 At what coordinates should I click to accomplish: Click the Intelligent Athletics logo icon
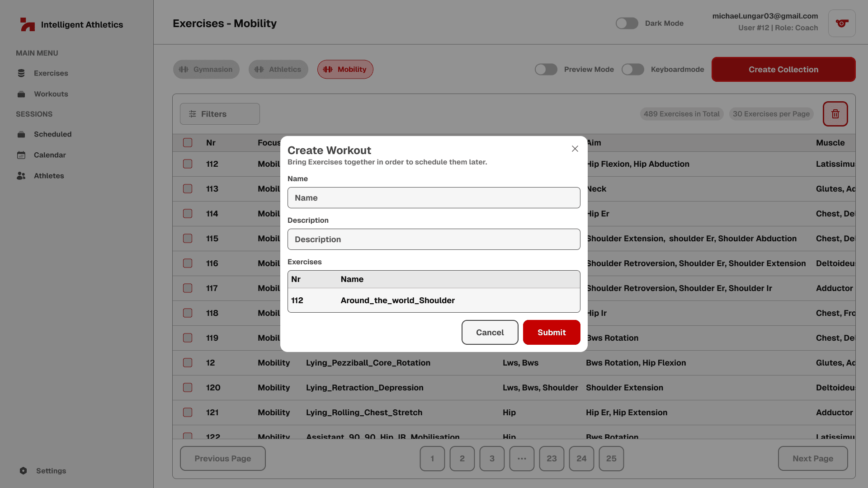[27, 24]
